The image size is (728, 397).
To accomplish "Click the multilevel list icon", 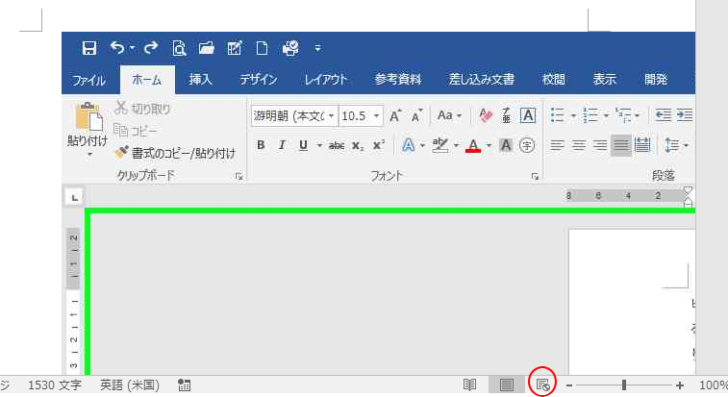I will point(623,115).
